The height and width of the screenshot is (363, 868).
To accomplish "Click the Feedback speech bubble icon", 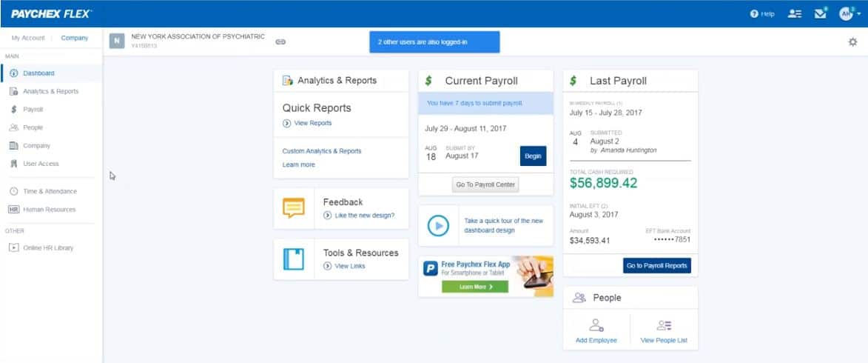I will pyautogui.click(x=294, y=208).
